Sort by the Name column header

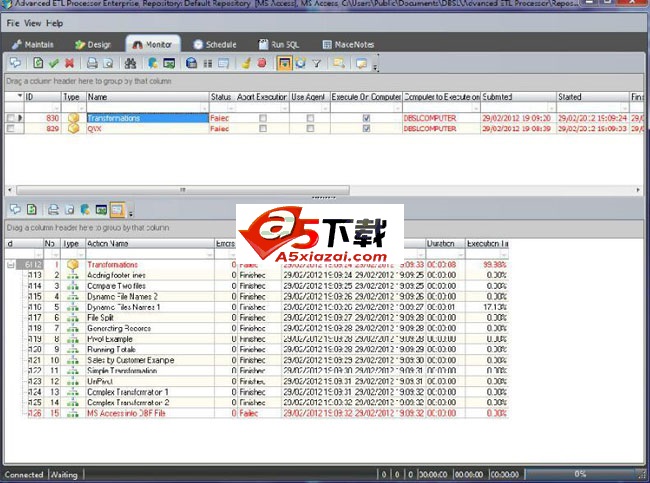coord(147,97)
